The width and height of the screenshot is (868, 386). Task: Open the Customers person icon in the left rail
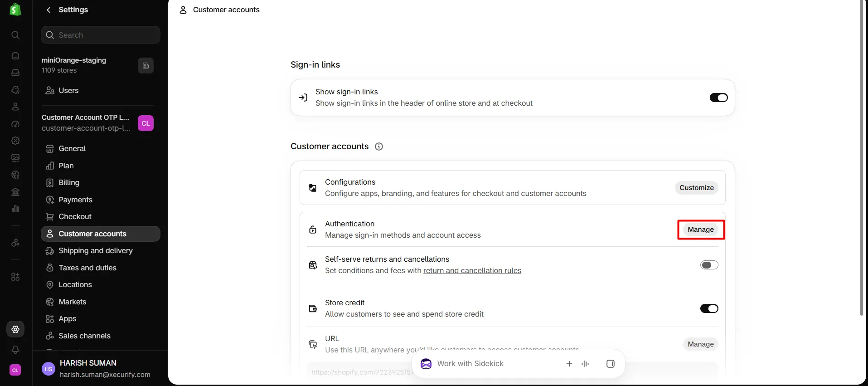[x=15, y=107]
